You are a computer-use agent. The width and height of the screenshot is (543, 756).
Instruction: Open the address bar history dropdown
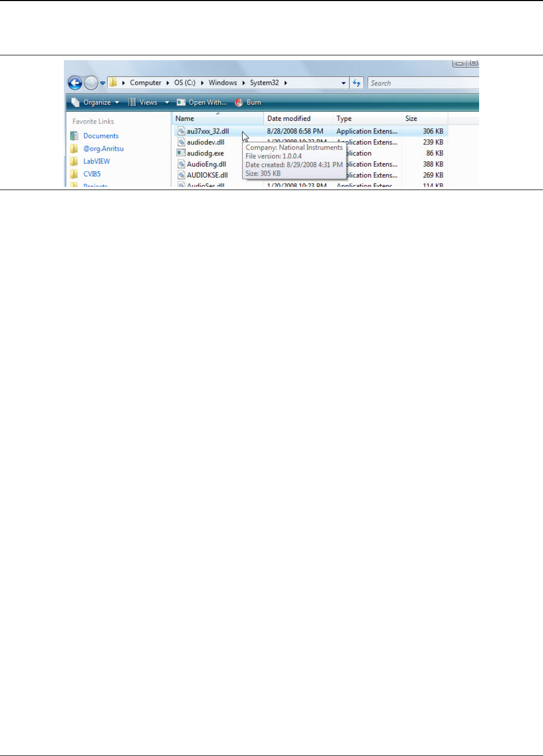[343, 83]
